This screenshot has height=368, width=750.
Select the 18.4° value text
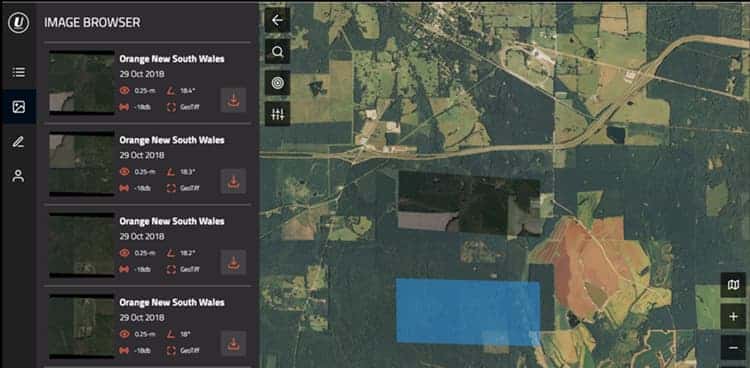(x=188, y=90)
